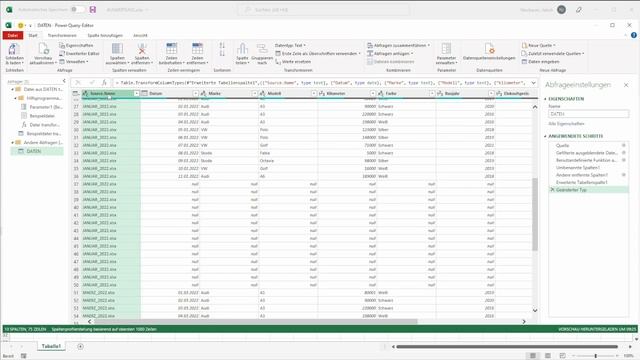Click gear beside Andere entfernte Spalten1 step
The height and width of the screenshot is (360, 640).
(x=623, y=175)
